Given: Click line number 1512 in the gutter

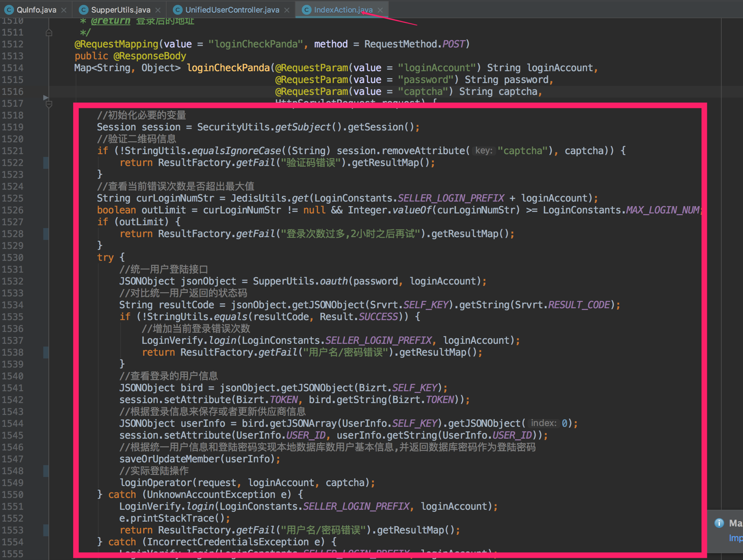Looking at the screenshot, I should (12, 44).
